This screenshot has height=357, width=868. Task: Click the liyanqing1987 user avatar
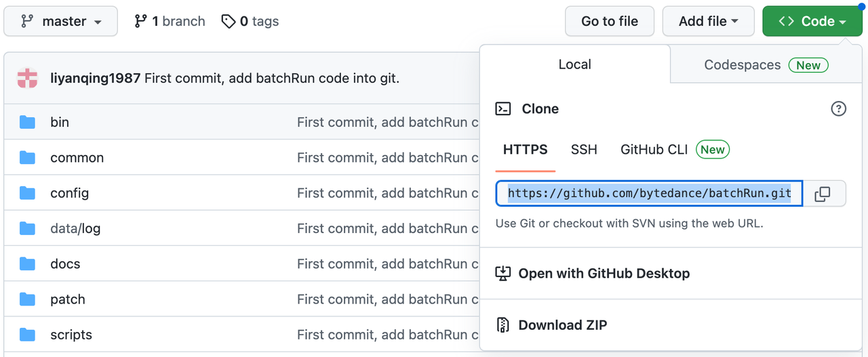(x=28, y=78)
